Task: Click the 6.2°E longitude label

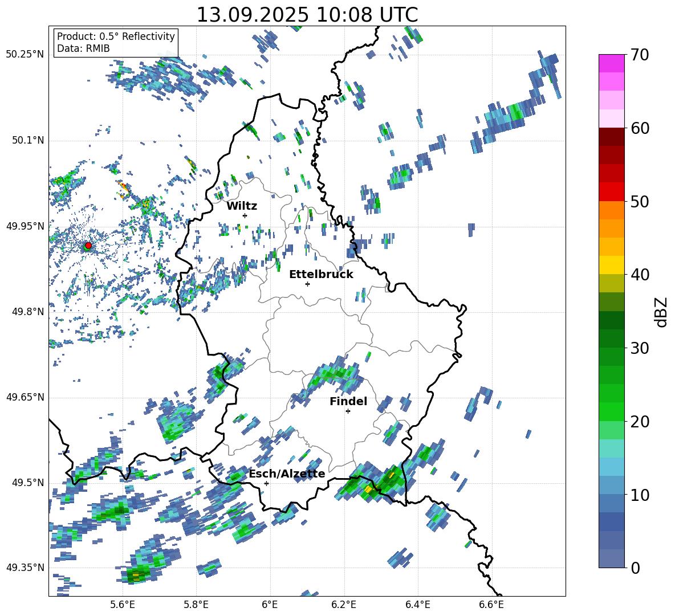Action: point(344,605)
